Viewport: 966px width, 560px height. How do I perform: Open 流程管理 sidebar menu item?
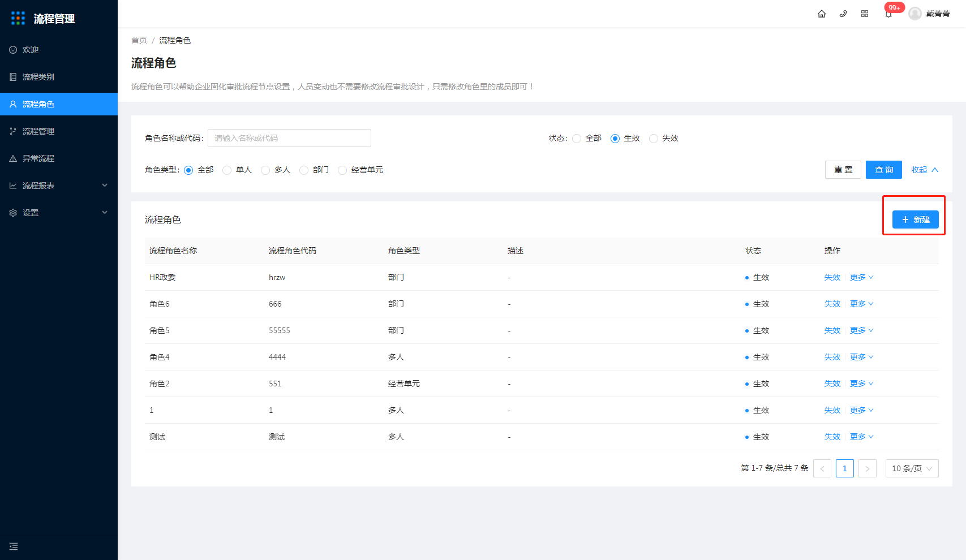59,131
